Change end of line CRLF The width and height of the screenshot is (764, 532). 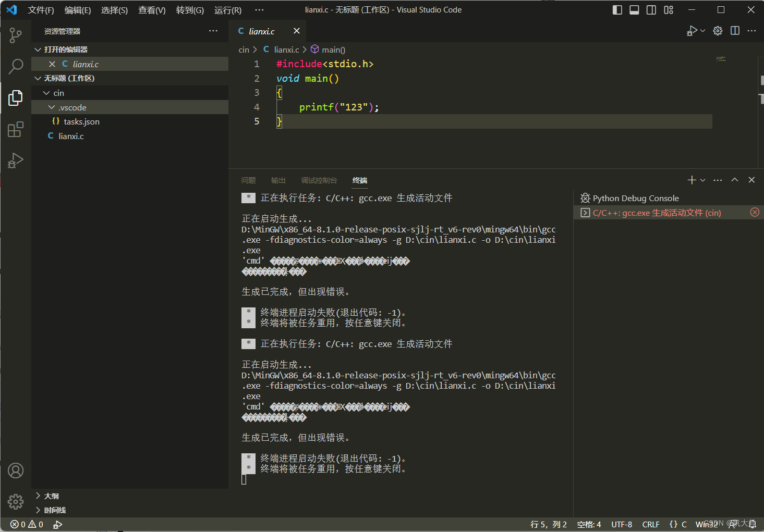tap(651, 525)
